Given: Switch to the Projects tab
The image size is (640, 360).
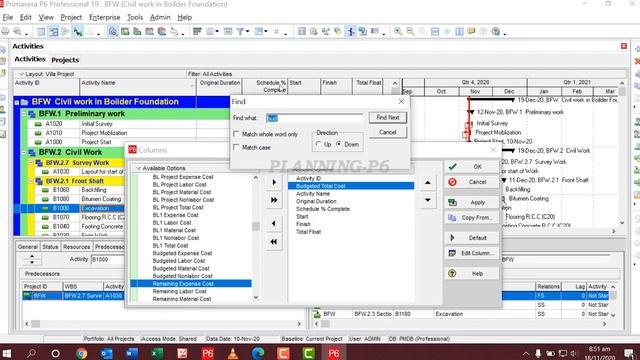Looking at the screenshot, I should click(x=65, y=60).
